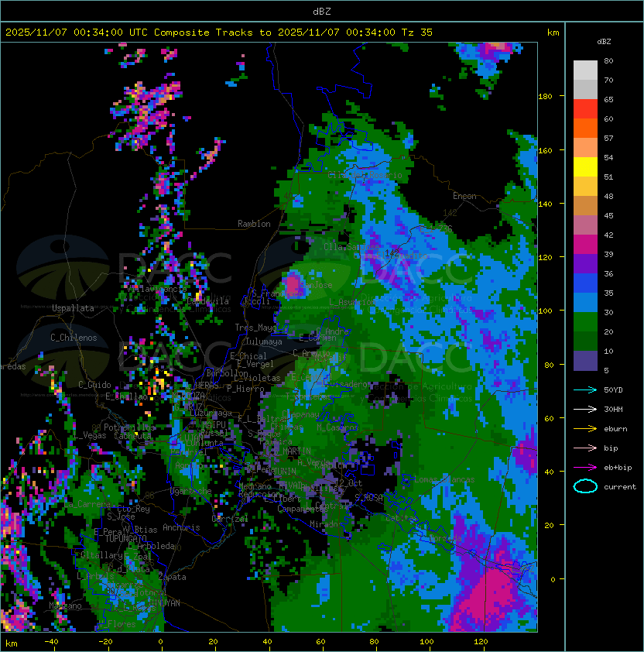
Task: Click the 'Ramblon' map label
Action: pyautogui.click(x=254, y=224)
